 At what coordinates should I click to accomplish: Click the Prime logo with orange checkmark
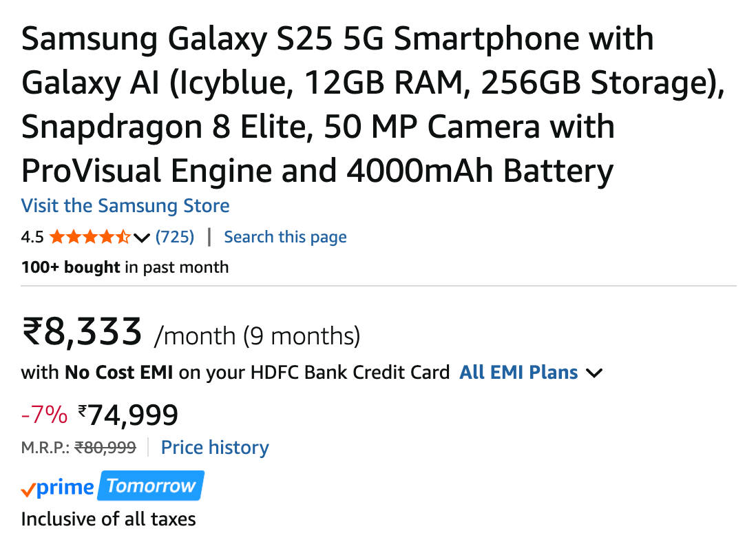point(58,488)
